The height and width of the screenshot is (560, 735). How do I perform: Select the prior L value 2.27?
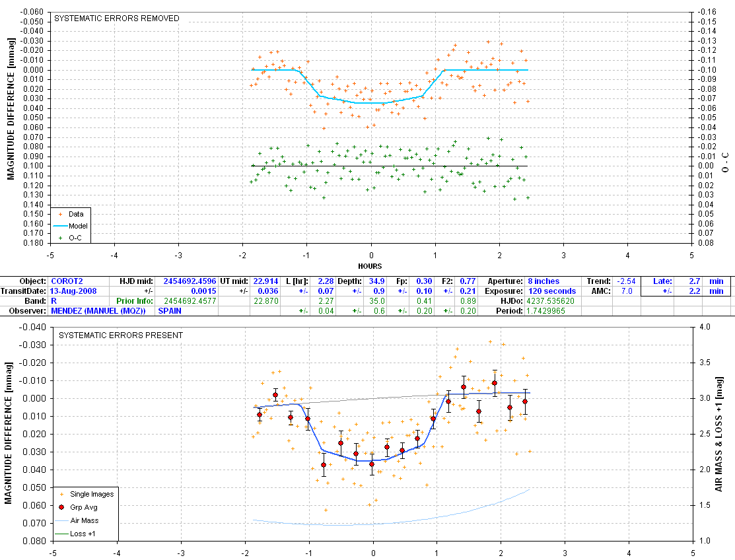[326, 301]
